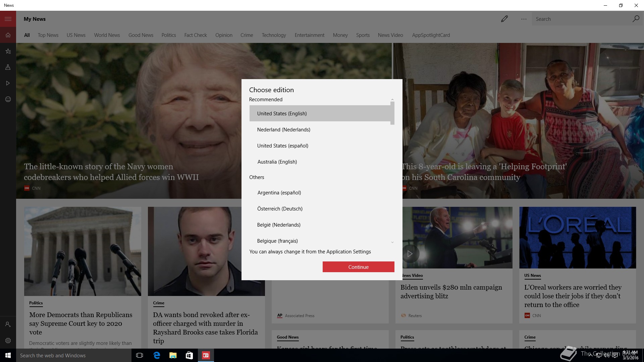The width and height of the screenshot is (644, 362).
Task: Switch to the World News tab
Action: point(107,35)
